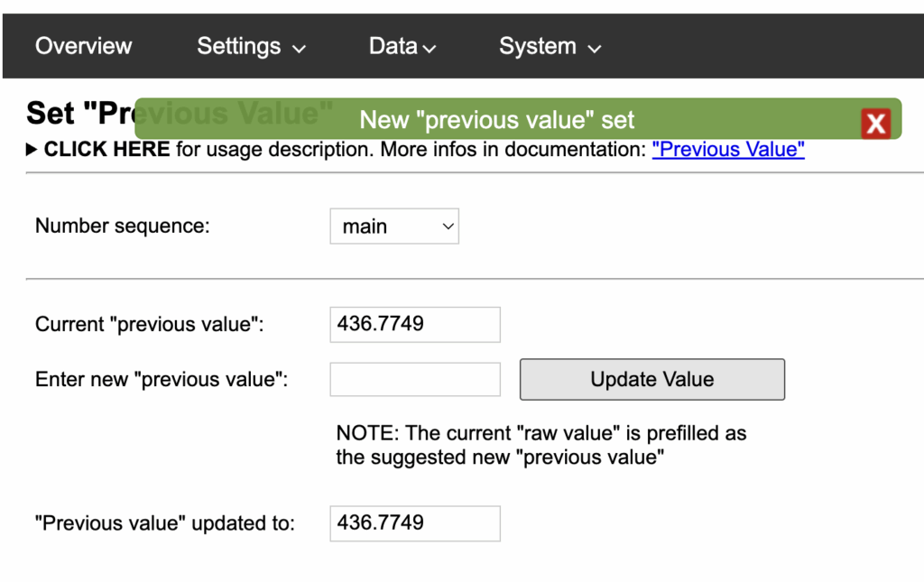
Task: Click the green "New previous value set" banner
Action: [x=497, y=120]
